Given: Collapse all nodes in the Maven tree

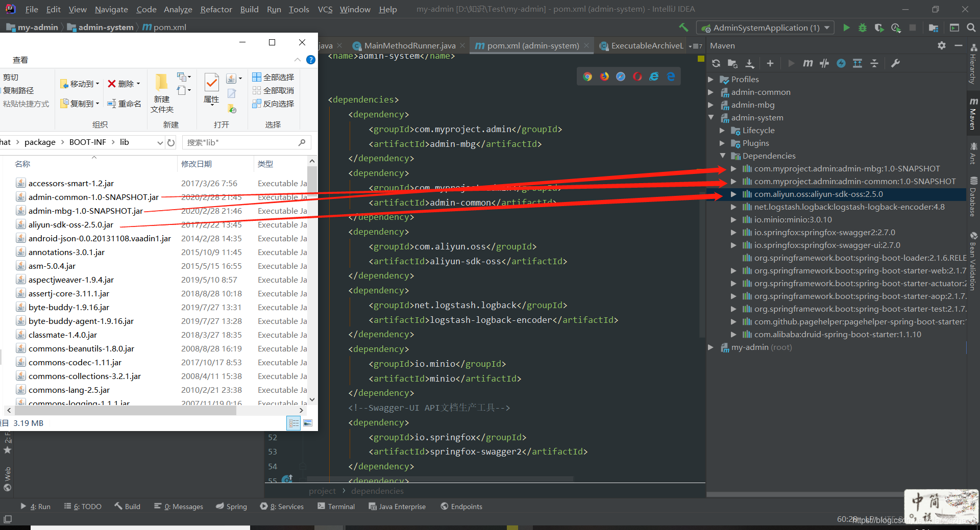Looking at the screenshot, I should pos(874,63).
